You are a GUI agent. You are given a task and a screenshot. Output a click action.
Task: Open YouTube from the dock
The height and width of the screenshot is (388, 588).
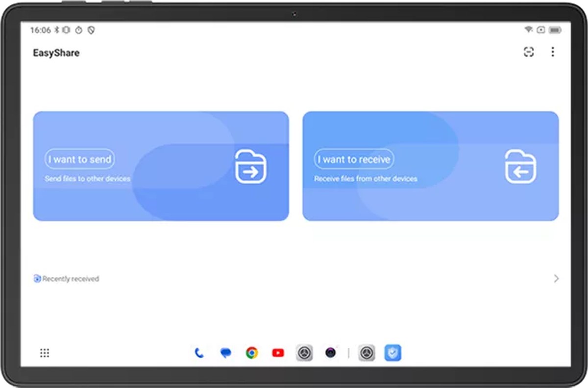[278, 353]
